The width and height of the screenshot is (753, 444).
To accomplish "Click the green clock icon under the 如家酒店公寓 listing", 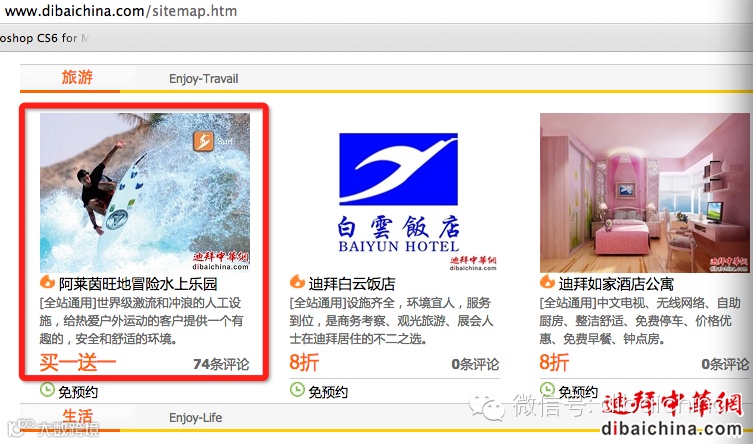I will pos(547,390).
